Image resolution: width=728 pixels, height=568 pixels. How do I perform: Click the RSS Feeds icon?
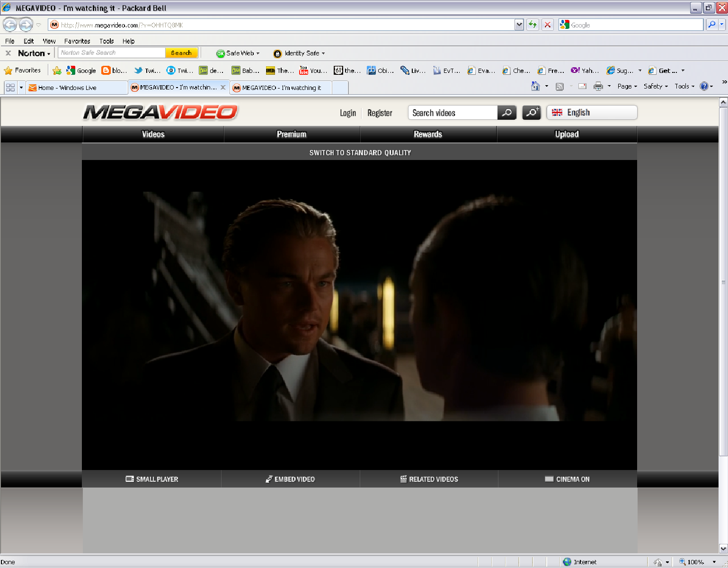coord(559,87)
